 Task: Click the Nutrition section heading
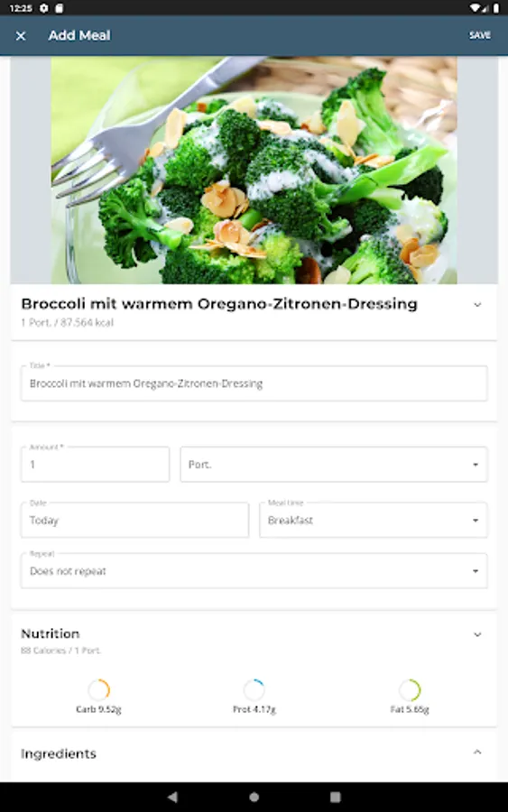pyautogui.click(x=51, y=633)
